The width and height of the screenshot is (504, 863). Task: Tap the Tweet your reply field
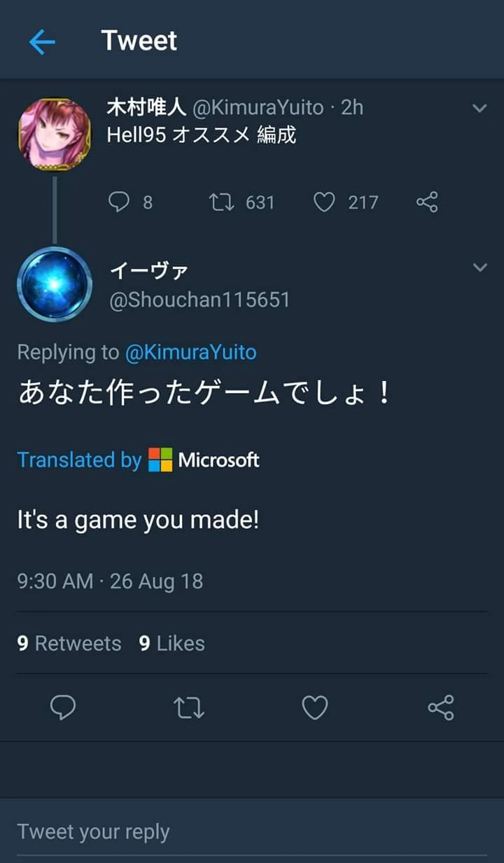[x=252, y=831]
